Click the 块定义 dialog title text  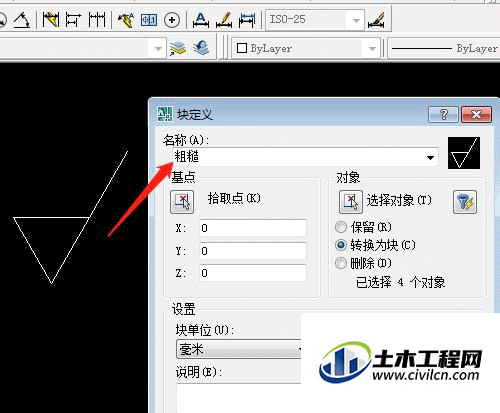pos(195,115)
